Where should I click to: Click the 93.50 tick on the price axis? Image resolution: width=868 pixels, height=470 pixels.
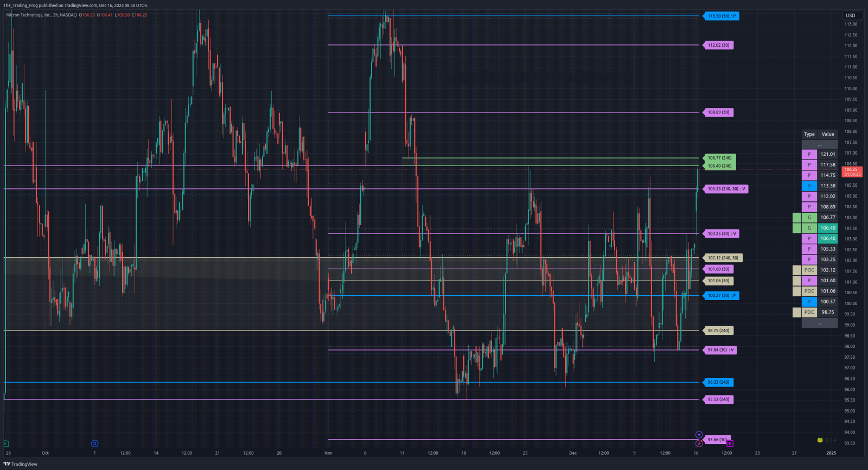(850, 443)
